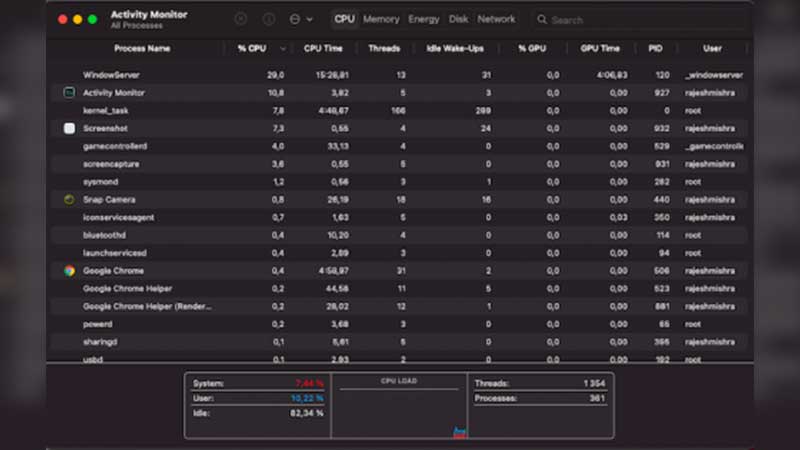The width and height of the screenshot is (800, 450).
Task: Sort by the % GPU column header
Action: pos(532,48)
